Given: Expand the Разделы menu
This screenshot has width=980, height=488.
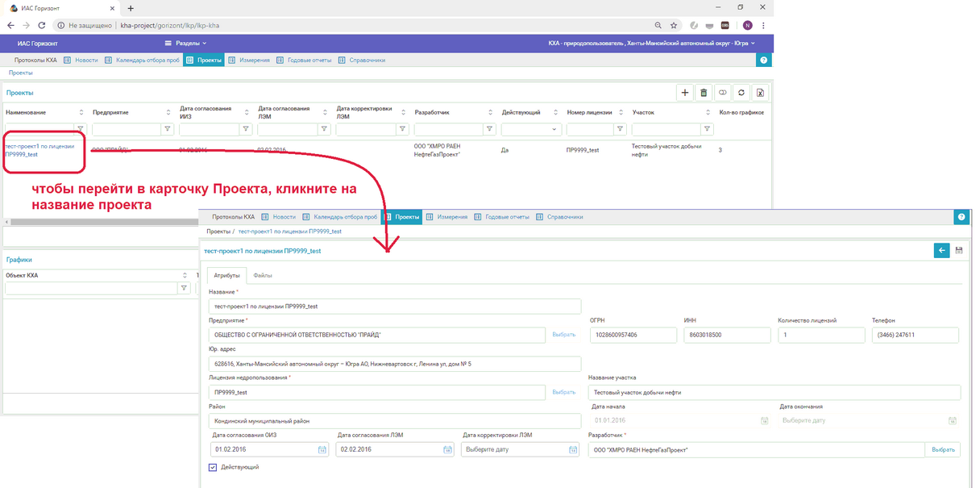Looking at the screenshot, I should click(x=185, y=43).
